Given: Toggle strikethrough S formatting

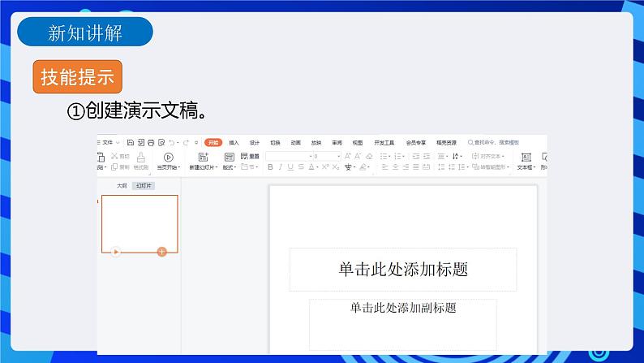Looking at the screenshot, I should pos(301,166).
